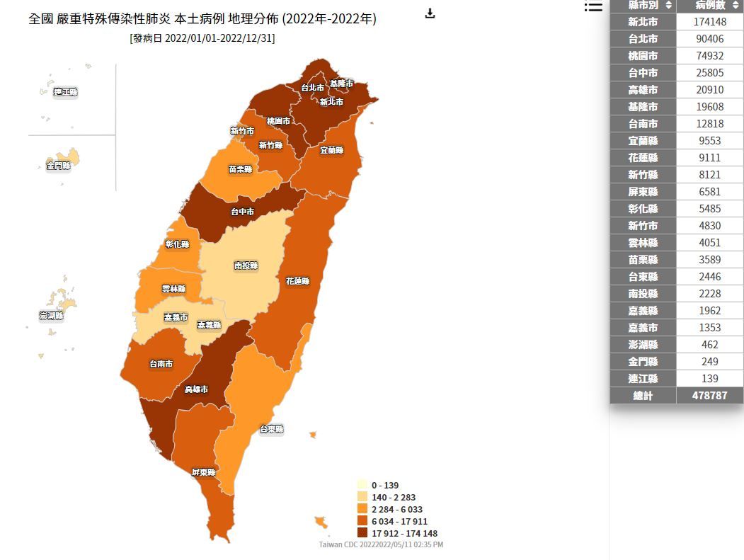Open the list menu icon above table
Viewport: 744px width, 560px height.
click(x=593, y=6)
